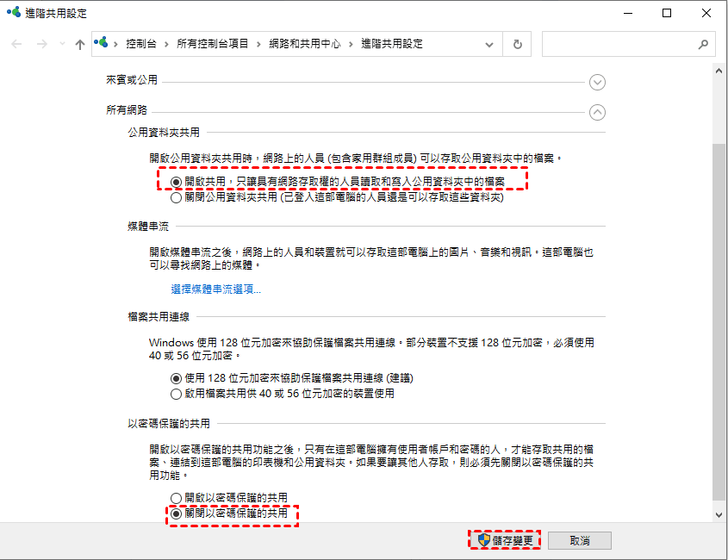This screenshot has width=728, height=560.
Task: Click the search magnifier icon
Action: [703, 44]
